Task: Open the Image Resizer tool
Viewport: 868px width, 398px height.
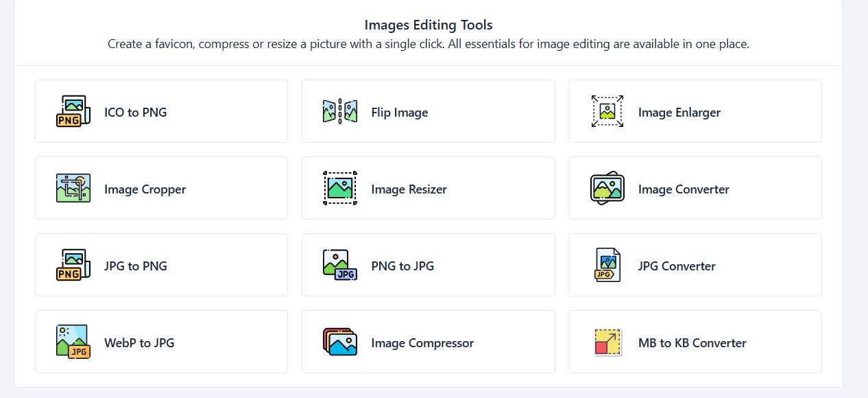Action: 428,188
